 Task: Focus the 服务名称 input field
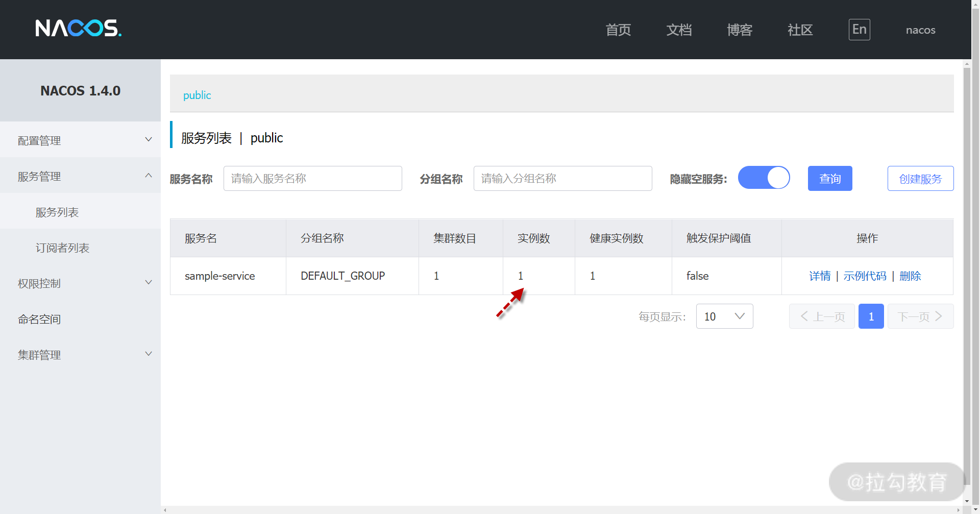313,179
